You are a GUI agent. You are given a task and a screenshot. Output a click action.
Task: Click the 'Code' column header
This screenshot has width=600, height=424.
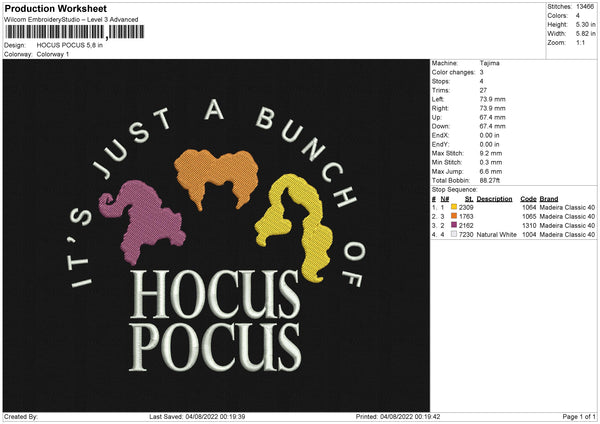point(528,199)
